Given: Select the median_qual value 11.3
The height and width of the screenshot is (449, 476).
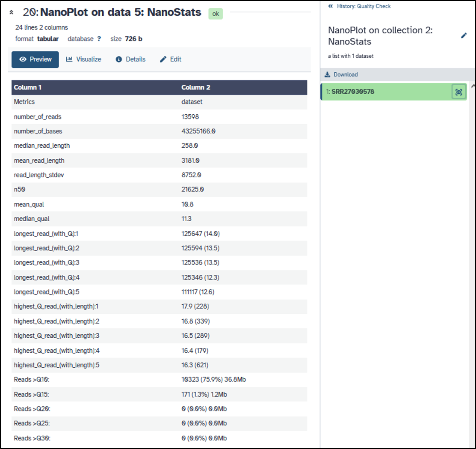Looking at the screenshot, I should coord(186,219).
